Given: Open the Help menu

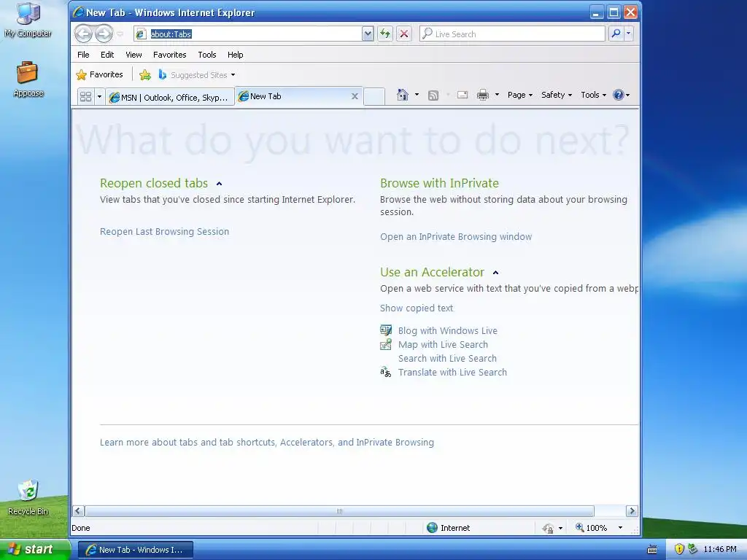Looking at the screenshot, I should pyautogui.click(x=236, y=55).
